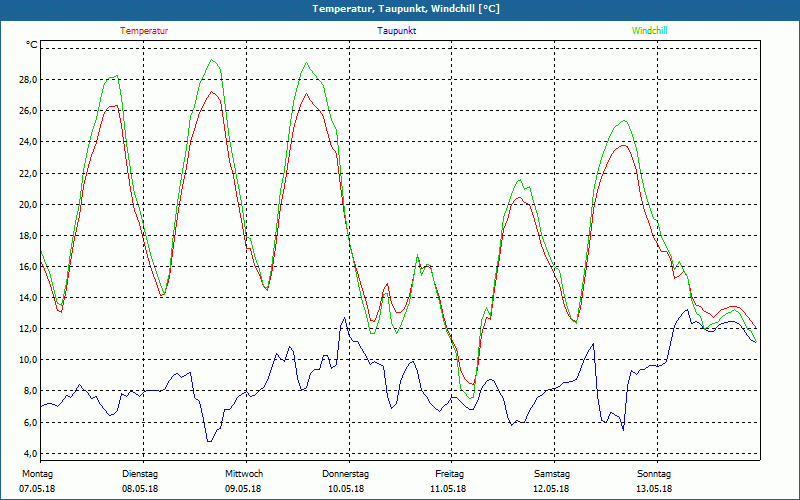
Task: Click the Sonntag day label
Action: click(654, 474)
